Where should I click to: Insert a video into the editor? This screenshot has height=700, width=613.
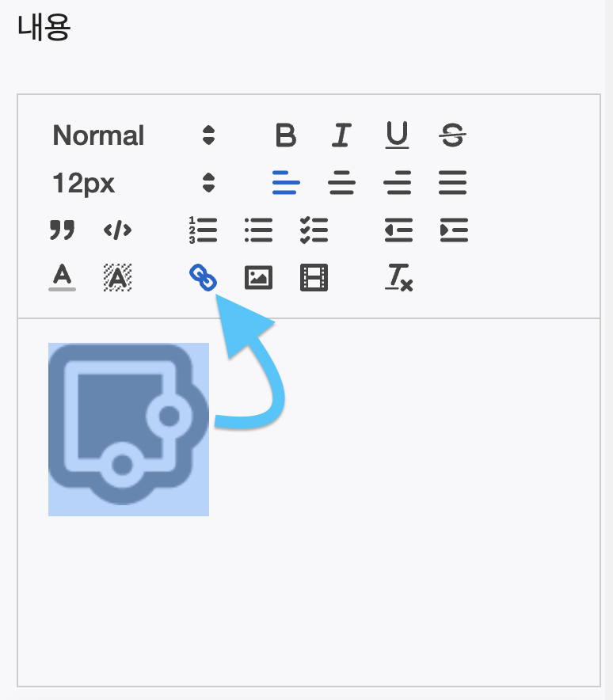pyautogui.click(x=314, y=278)
